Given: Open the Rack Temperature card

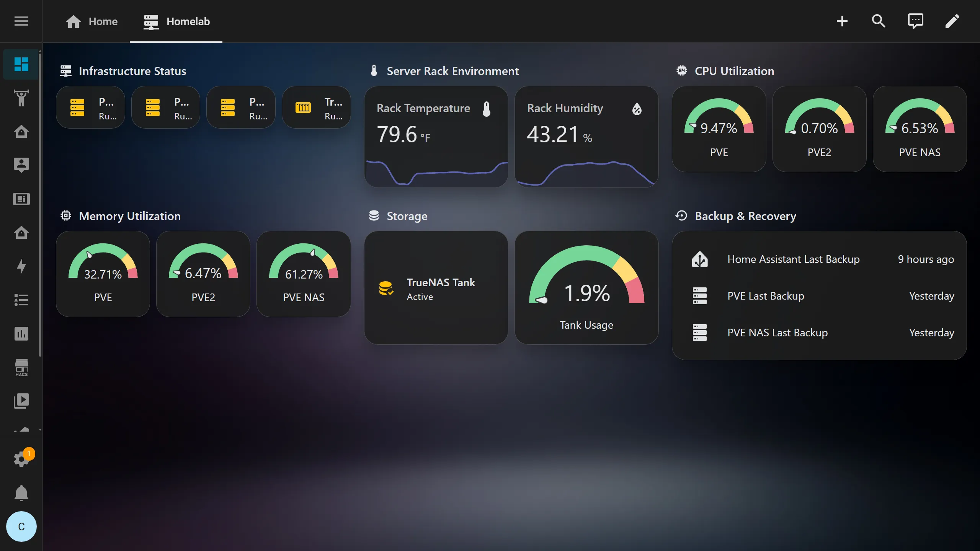Looking at the screenshot, I should tap(436, 137).
